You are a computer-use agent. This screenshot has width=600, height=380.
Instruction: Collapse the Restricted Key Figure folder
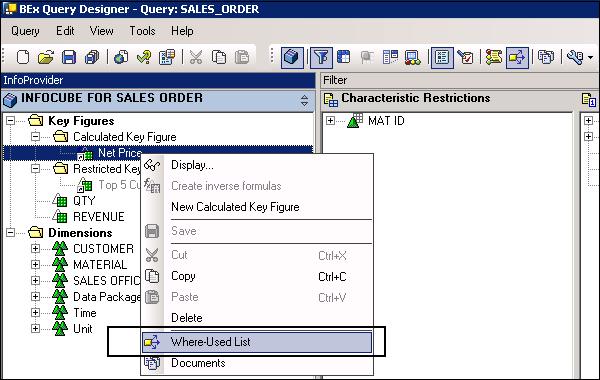point(36,169)
